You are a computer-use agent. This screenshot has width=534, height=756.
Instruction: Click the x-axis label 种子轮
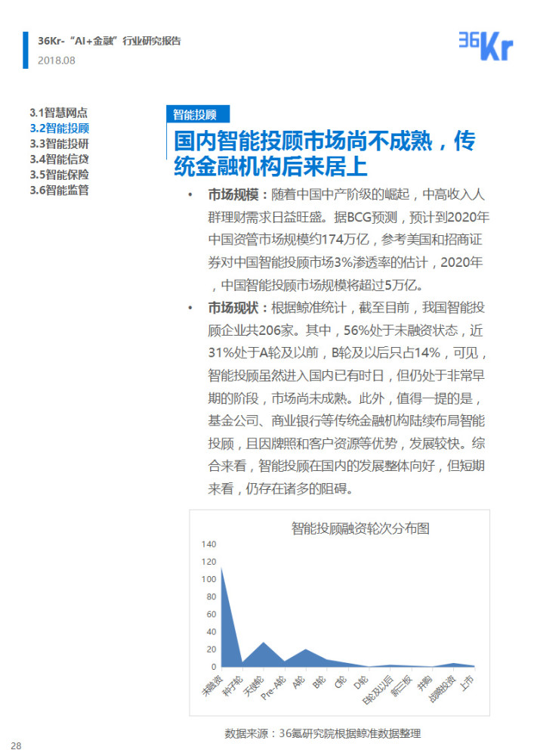pyautogui.click(x=233, y=686)
